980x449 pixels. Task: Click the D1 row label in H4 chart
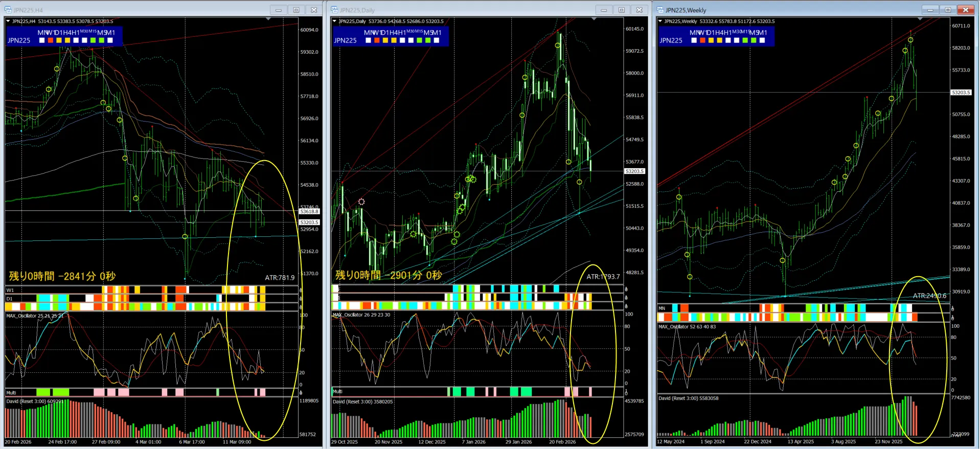coord(9,298)
